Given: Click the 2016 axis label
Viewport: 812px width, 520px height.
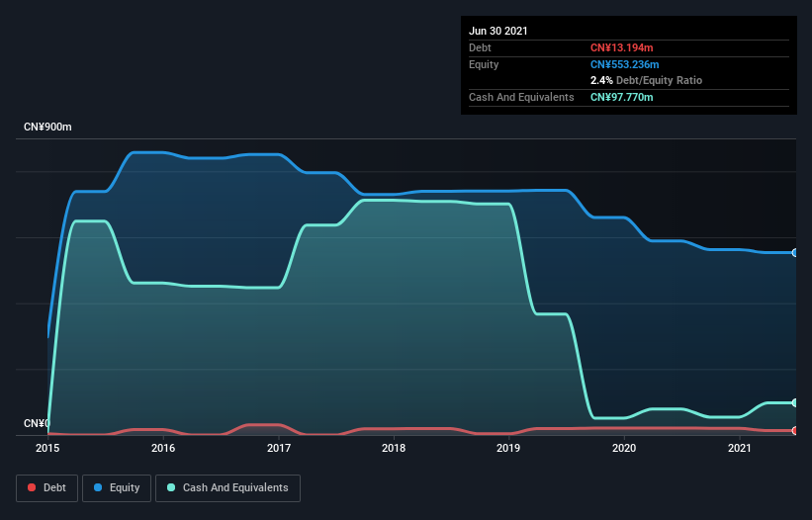Looking at the screenshot, I should 163,448.
